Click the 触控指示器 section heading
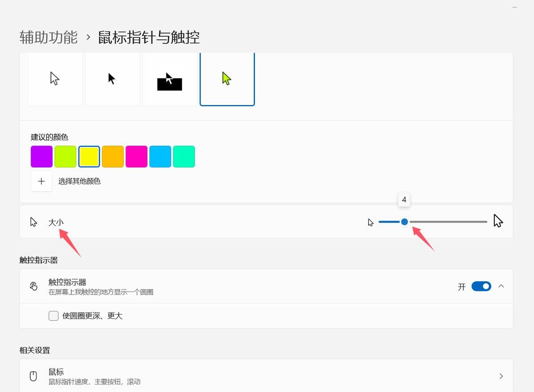The height and width of the screenshot is (392, 534). click(x=39, y=260)
